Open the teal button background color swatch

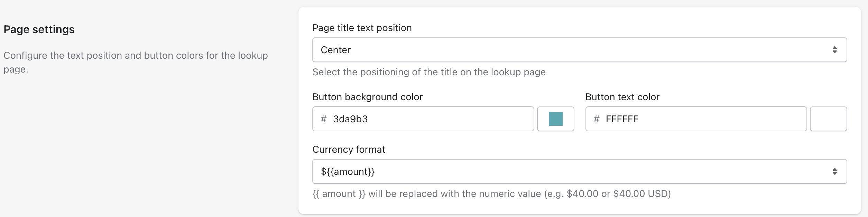click(x=555, y=119)
